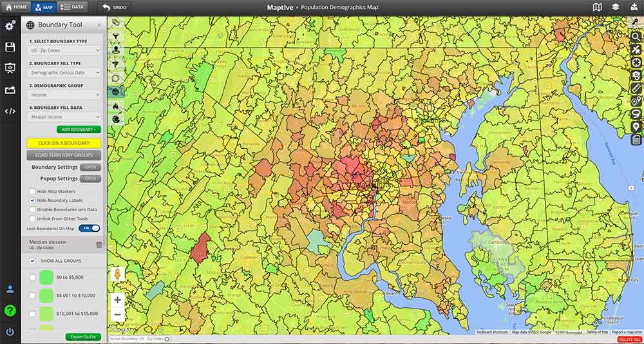
Task: Click the $5,001 to $10,000 color swatch
Action: 46,296
